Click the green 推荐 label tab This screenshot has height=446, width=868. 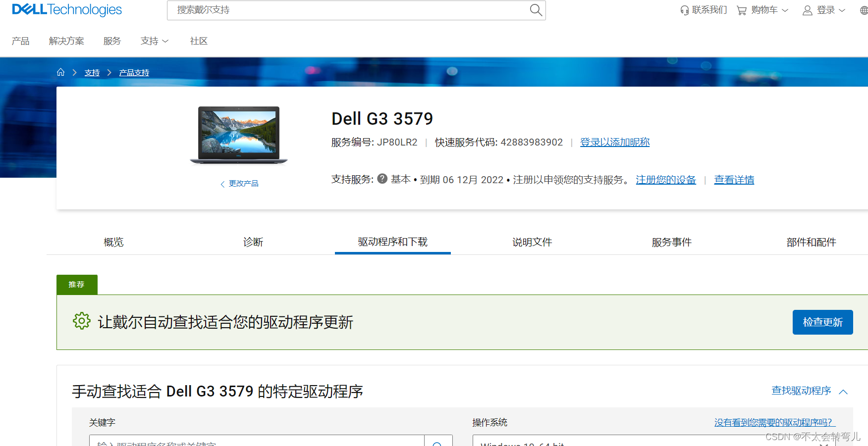coord(77,285)
